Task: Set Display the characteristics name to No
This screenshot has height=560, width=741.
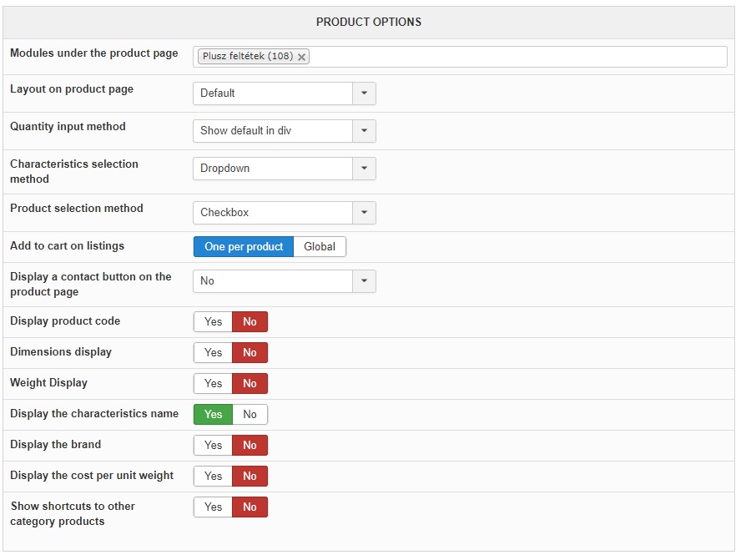Action: (250, 415)
